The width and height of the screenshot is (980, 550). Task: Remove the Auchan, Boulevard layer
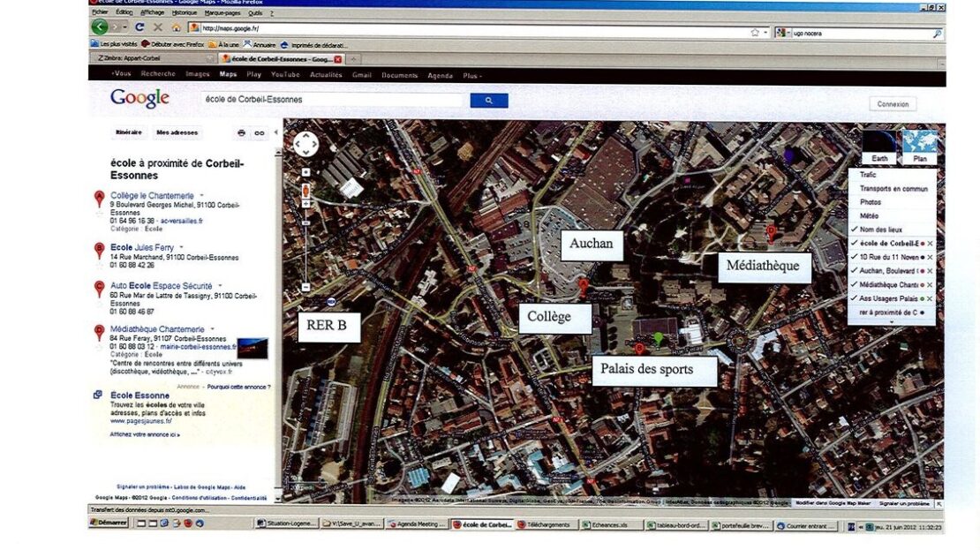click(x=930, y=271)
